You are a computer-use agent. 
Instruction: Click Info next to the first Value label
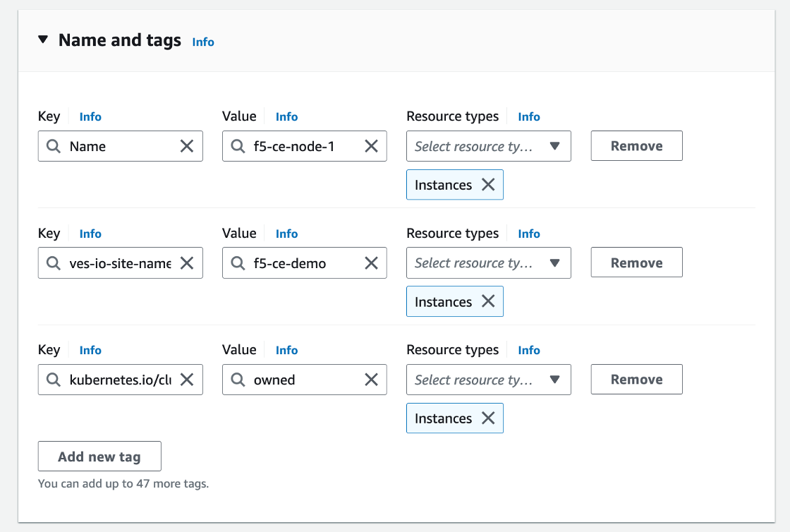[286, 116]
